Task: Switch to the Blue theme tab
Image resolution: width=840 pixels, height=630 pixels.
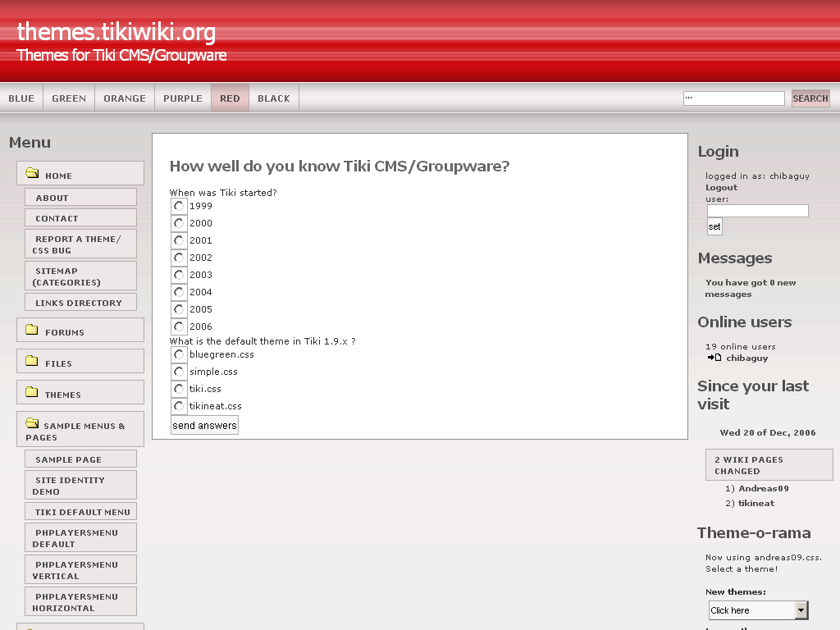Action: coord(21,98)
